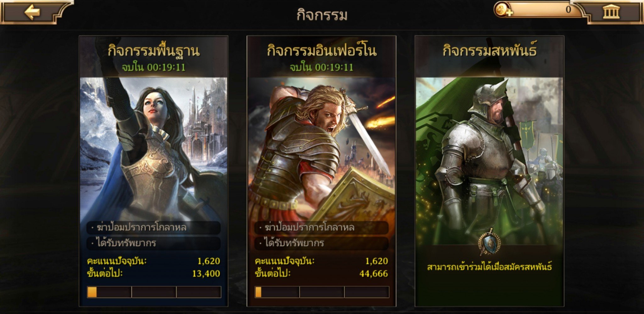Screen dimensions: 644x314
Task: Open the bank building icon
Action: (x=611, y=12)
